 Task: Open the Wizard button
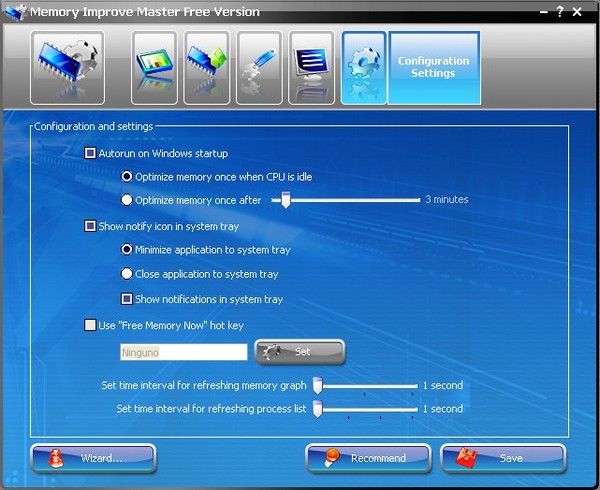point(93,458)
